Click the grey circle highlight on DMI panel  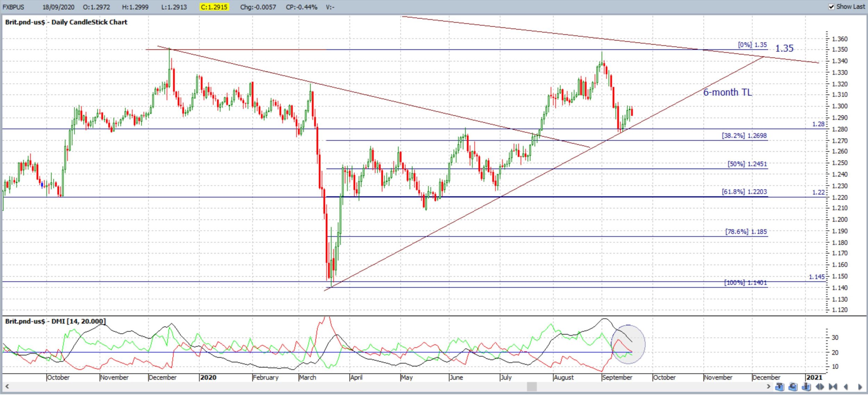click(628, 344)
